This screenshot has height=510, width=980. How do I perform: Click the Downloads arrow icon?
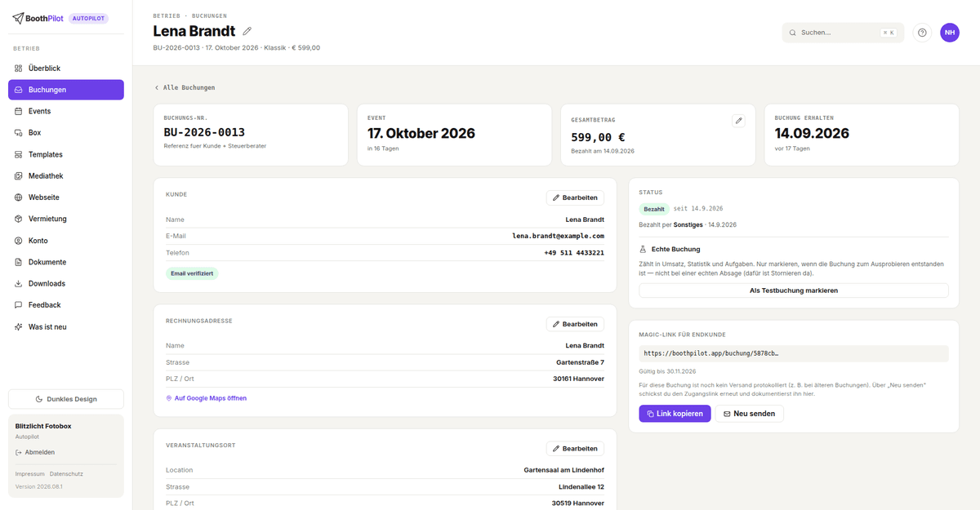pos(20,283)
